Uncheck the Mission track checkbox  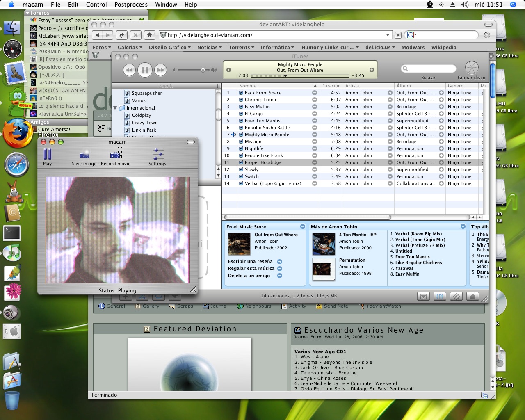pos(241,142)
